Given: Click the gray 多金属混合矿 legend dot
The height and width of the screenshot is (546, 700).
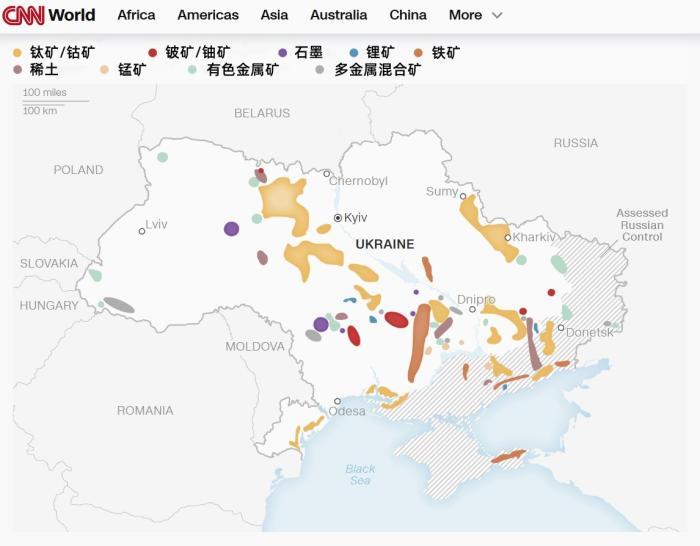Looking at the screenshot, I should (x=320, y=70).
